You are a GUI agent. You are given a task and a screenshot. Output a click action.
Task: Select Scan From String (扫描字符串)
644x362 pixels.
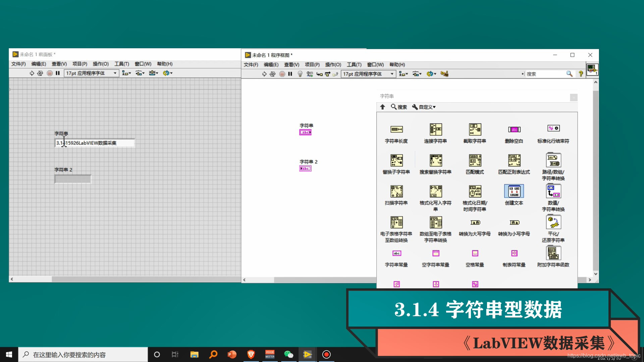pyautogui.click(x=396, y=191)
